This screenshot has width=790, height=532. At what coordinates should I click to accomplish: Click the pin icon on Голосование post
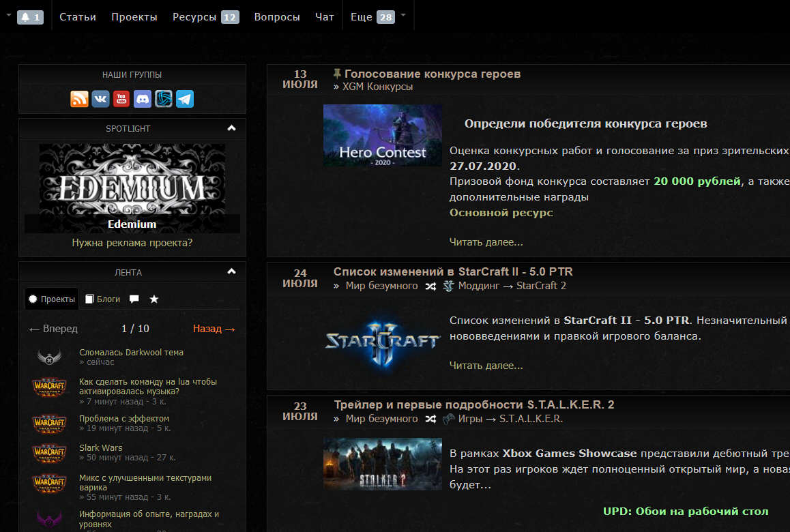(x=337, y=74)
